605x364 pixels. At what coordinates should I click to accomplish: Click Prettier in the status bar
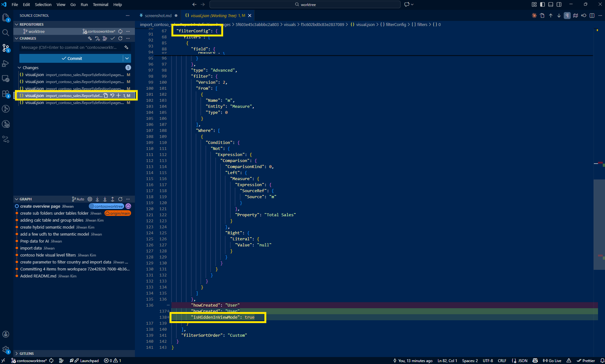(586, 361)
